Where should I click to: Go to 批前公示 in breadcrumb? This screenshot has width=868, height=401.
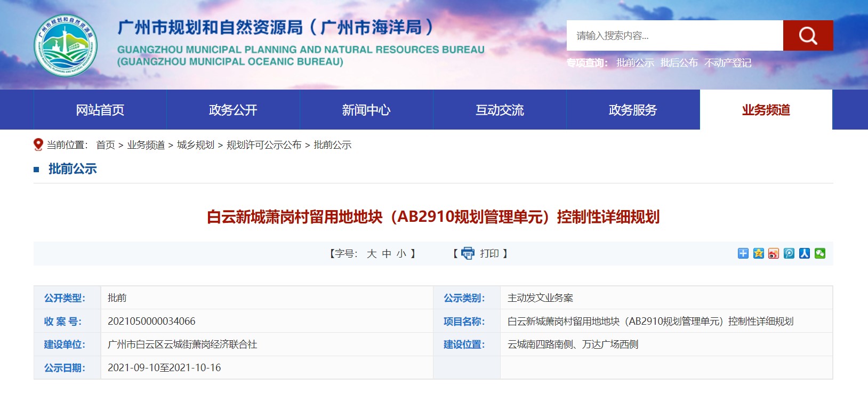pos(333,145)
